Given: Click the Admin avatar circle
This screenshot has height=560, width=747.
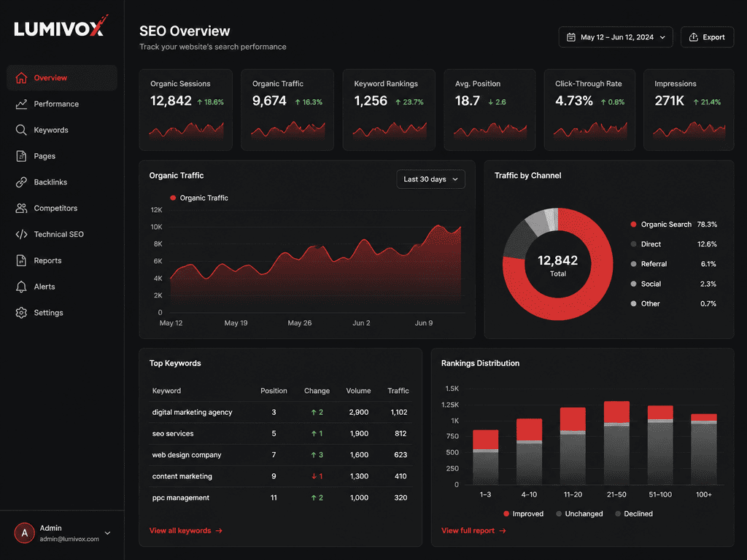Looking at the screenshot, I should click(x=25, y=533).
